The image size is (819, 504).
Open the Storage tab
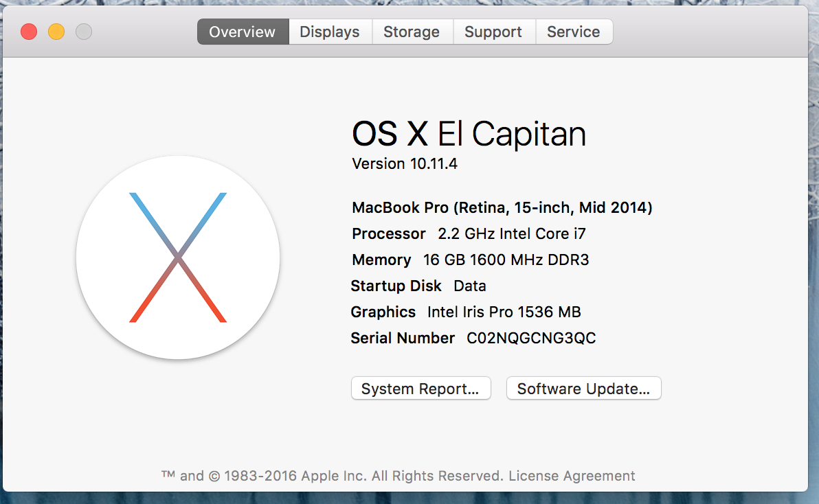(x=412, y=32)
